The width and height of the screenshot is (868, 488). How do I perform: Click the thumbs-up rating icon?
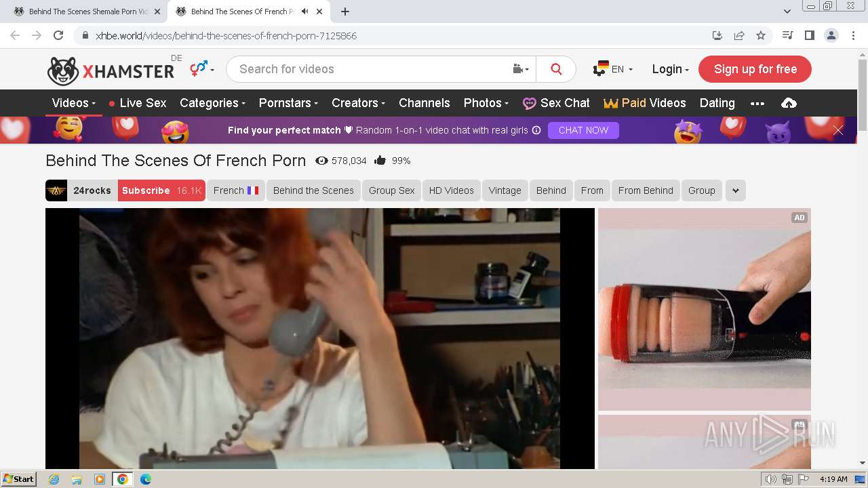click(x=380, y=161)
